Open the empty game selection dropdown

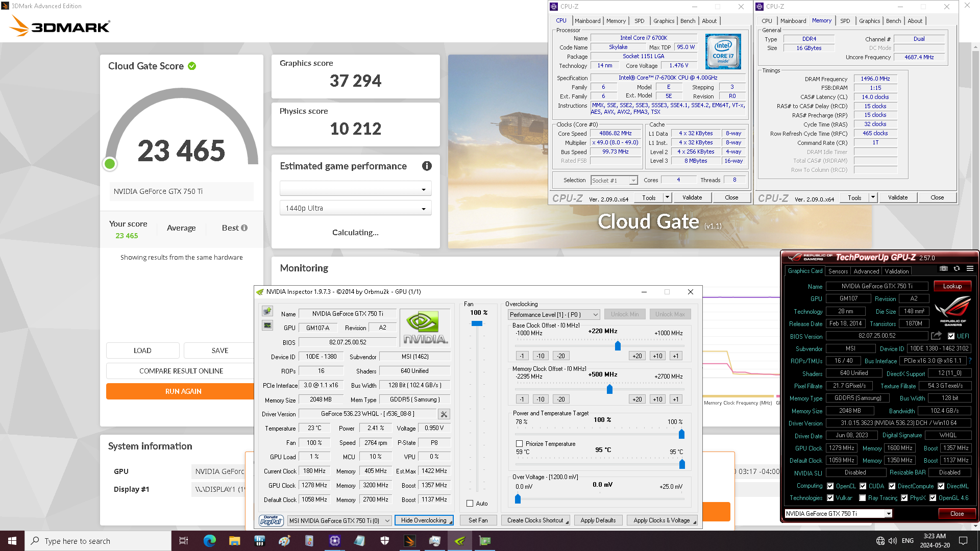356,189
